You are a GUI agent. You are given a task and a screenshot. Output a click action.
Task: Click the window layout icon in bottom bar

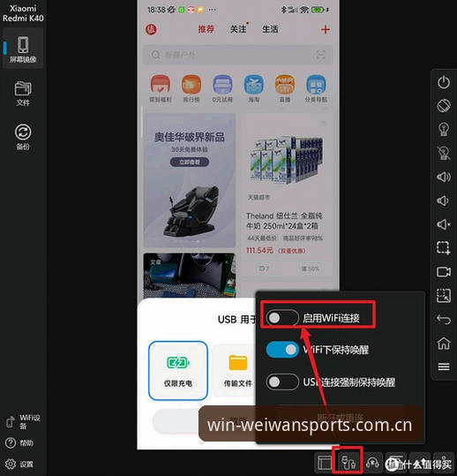point(325,463)
